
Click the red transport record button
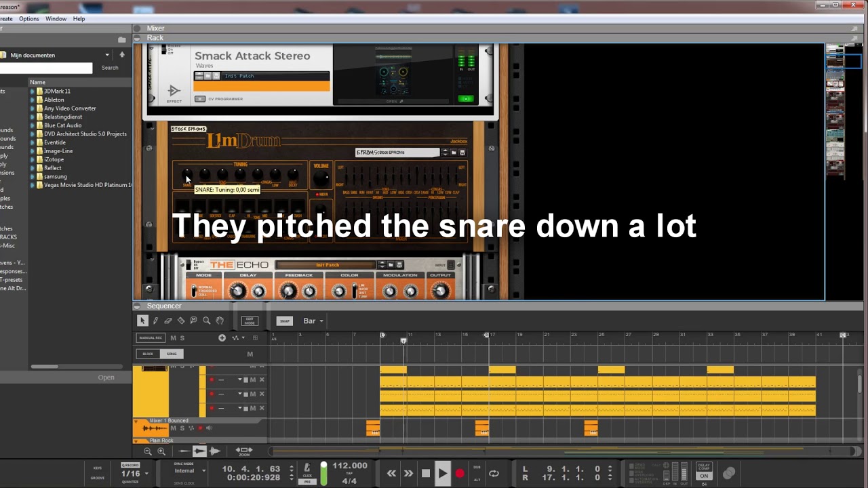tap(460, 473)
